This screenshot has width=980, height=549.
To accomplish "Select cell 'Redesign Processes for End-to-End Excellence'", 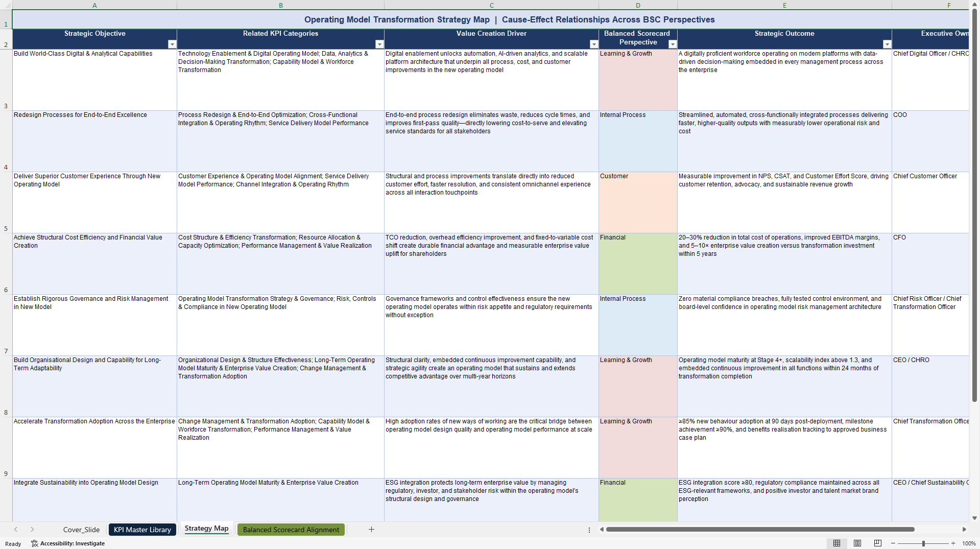I will pos(94,141).
